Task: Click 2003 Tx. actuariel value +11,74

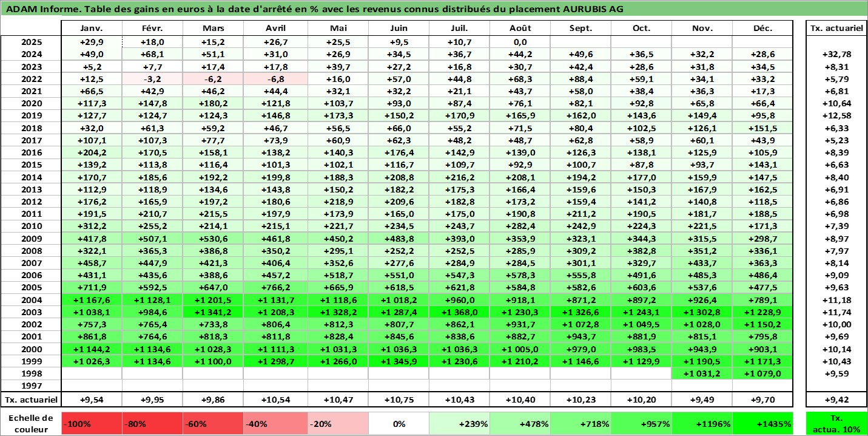Action: 836,312
